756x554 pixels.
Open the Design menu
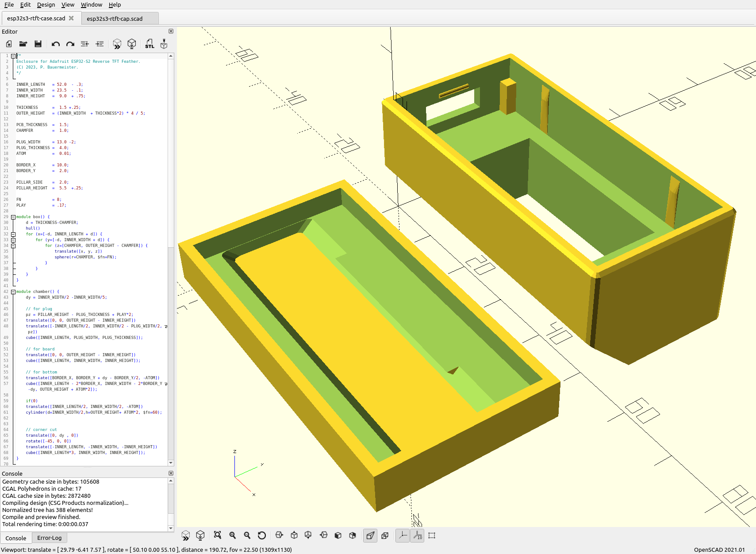click(46, 4)
